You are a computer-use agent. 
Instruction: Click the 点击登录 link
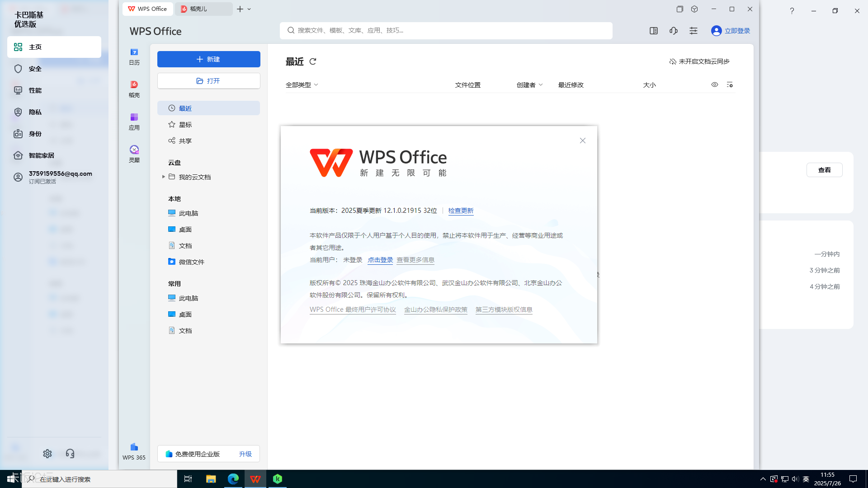380,260
